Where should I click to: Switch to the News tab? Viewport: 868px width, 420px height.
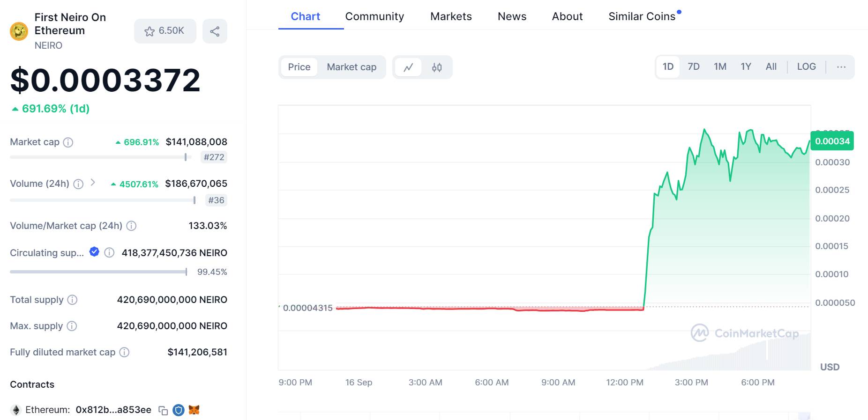click(x=512, y=16)
